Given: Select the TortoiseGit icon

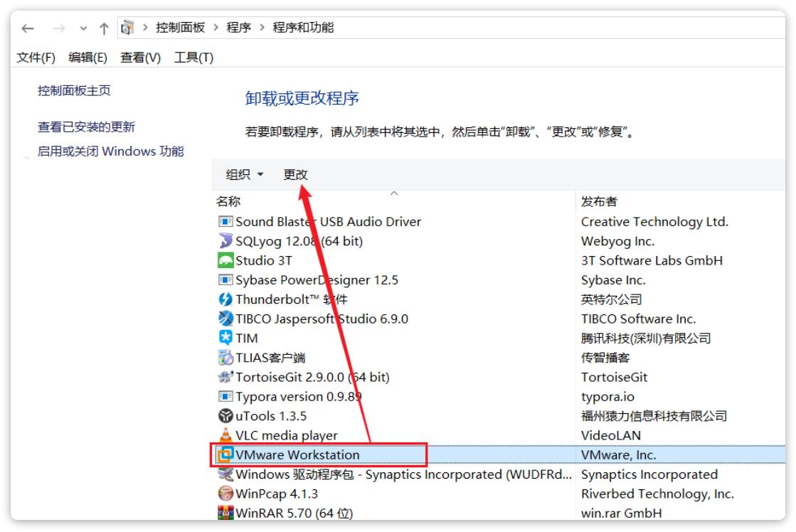Looking at the screenshot, I should pyautogui.click(x=225, y=376).
